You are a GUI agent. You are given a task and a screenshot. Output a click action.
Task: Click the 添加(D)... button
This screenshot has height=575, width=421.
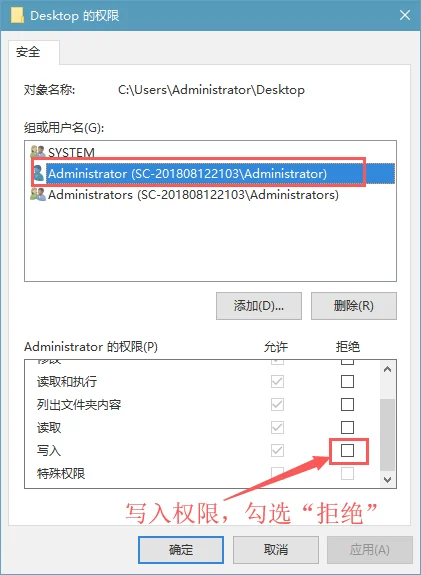(259, 306)
